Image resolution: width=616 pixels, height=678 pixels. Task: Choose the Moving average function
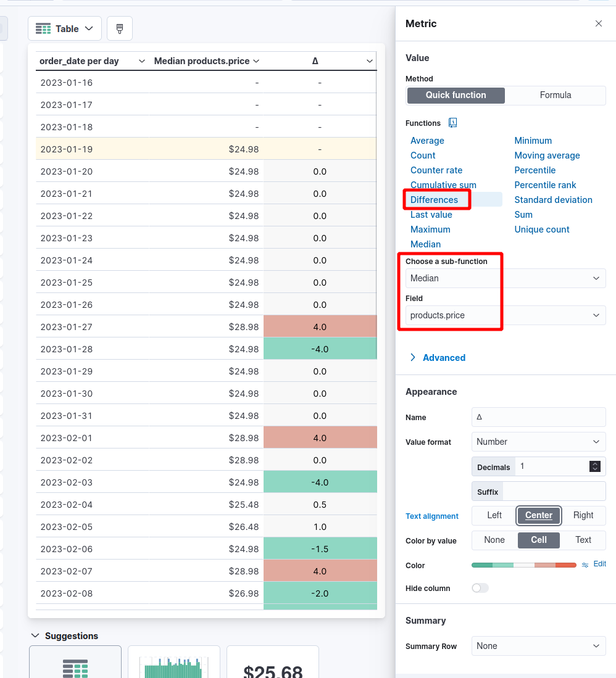(x=547, y=155)
